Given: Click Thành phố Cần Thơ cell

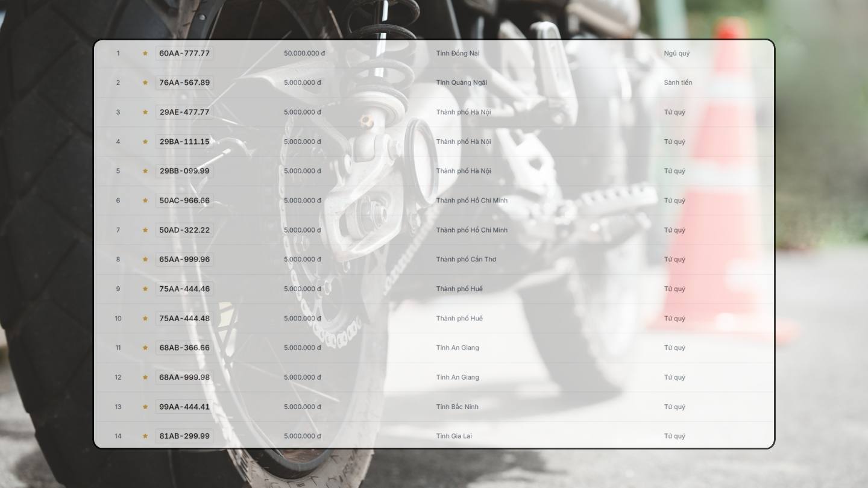Looking at the screenshot, I should coord(467,260).
